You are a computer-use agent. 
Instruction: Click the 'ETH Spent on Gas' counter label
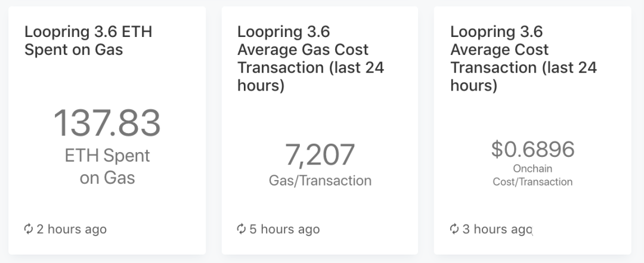107,167
